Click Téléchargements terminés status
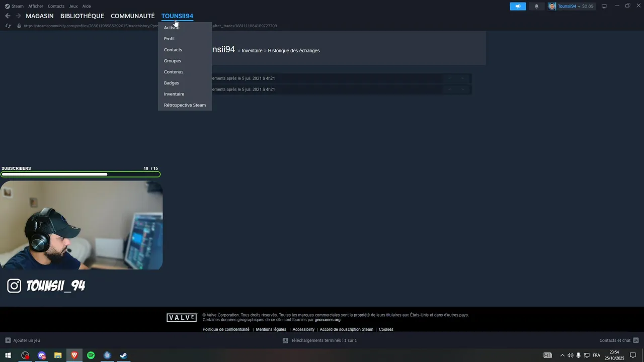The image size is (644, 362). click(320, 340)
